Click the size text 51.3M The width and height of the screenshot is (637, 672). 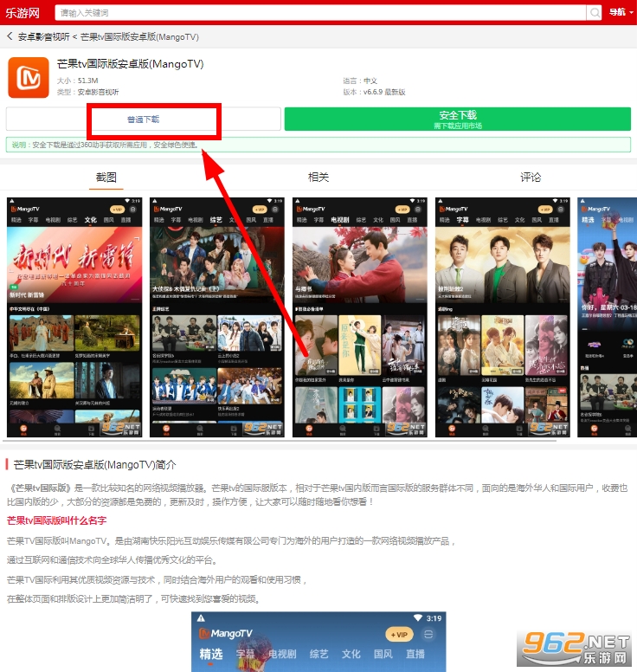(x=87, y=81)
